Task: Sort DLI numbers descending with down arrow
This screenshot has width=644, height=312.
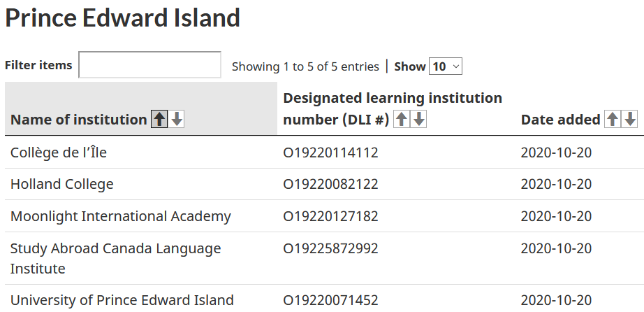Action: point(418,119)
